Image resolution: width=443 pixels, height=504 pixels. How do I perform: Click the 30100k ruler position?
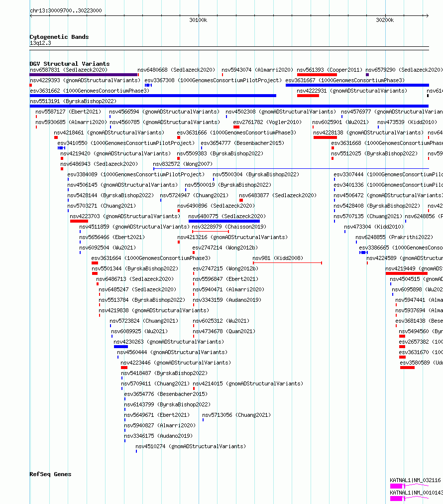click(198, 20)
